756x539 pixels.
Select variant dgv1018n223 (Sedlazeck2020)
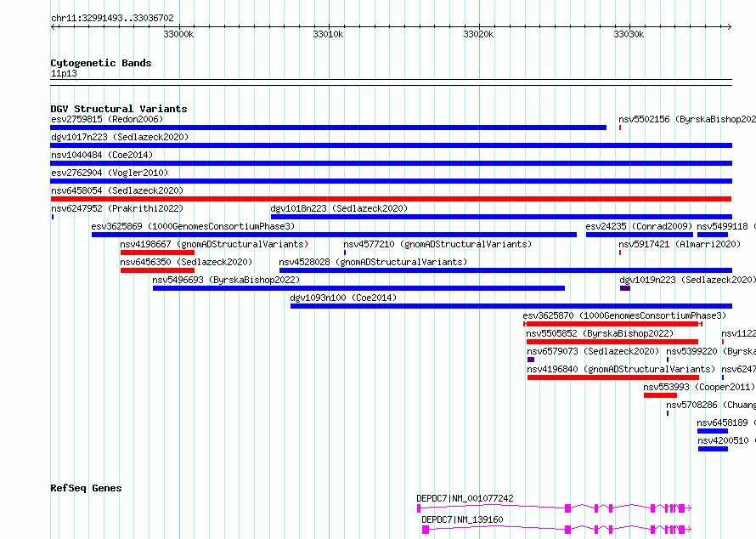point(501,217)
